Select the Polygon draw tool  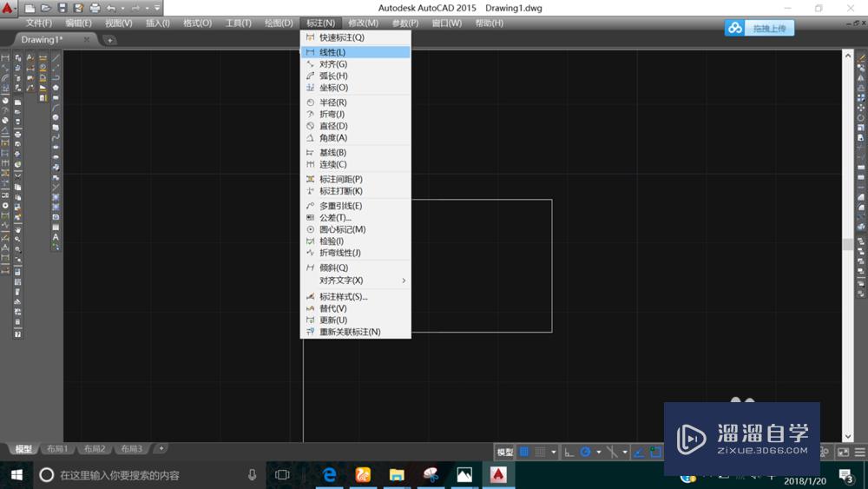click(56, 88)
